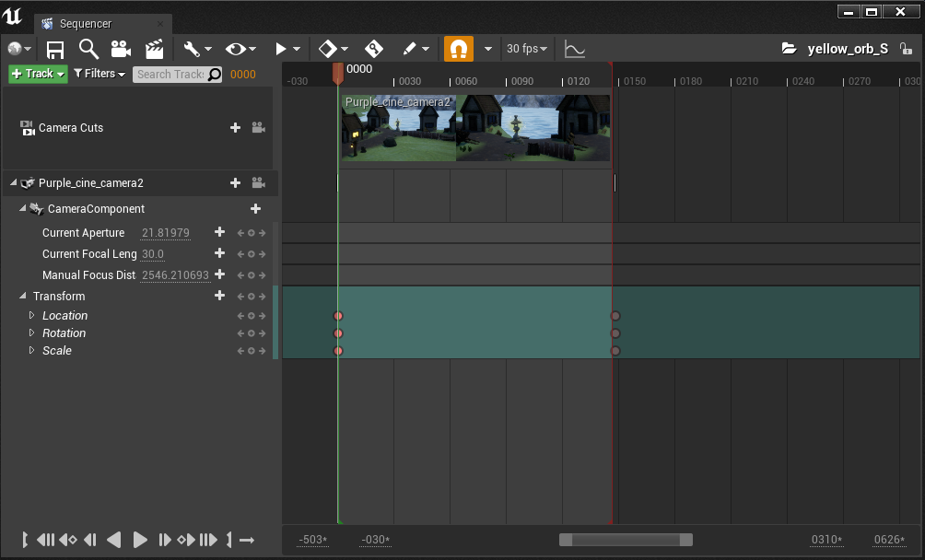Viewport: 925px width, 560px height.
Task: Click the green Track button
Action: click(38, 74)
